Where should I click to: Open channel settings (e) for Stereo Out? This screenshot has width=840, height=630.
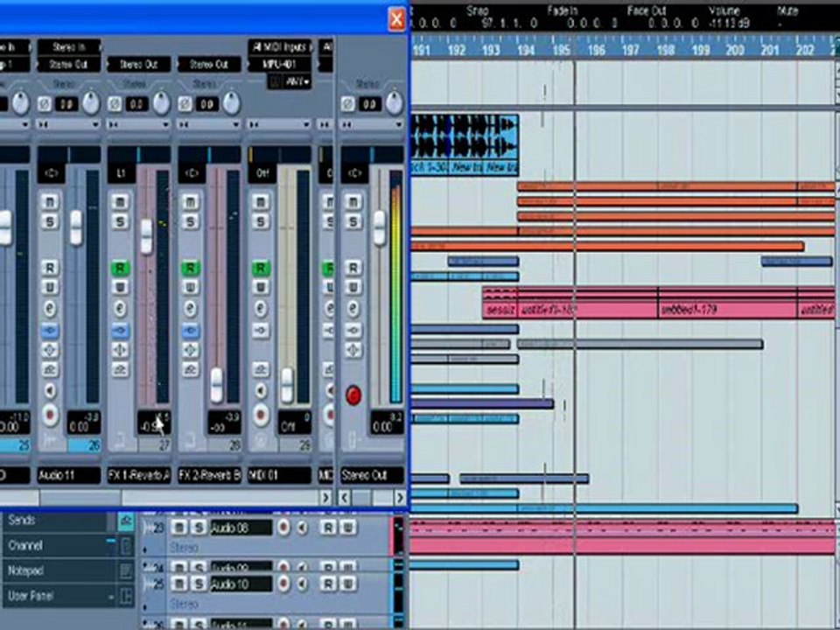(x=353, y=309)
